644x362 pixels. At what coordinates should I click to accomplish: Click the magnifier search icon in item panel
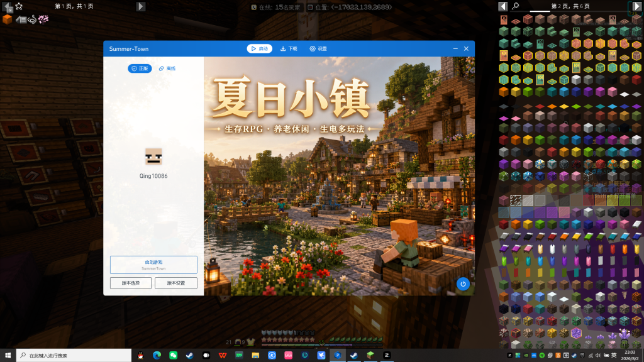click(x=516, y=6)
